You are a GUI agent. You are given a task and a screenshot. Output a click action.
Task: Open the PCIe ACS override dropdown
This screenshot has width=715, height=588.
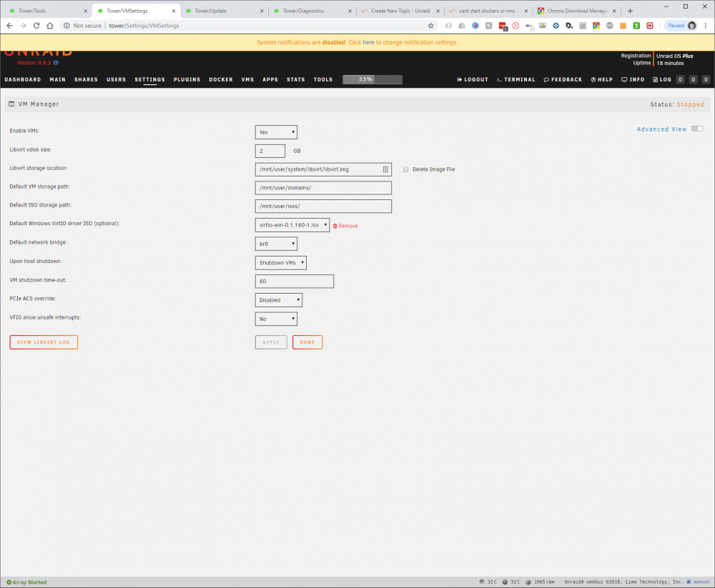coord(279,300)
